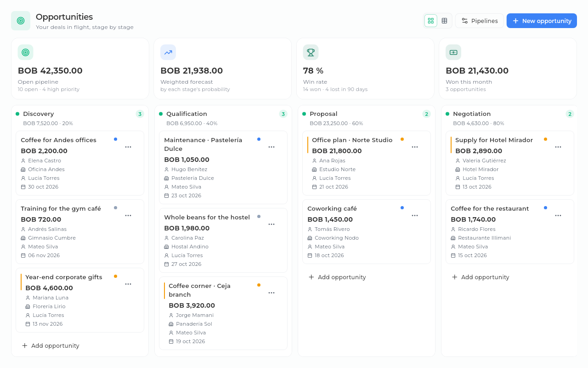The image size is (588, 368).
Task: Click the Opportunities target icon in header
Action: coord(21,21)
